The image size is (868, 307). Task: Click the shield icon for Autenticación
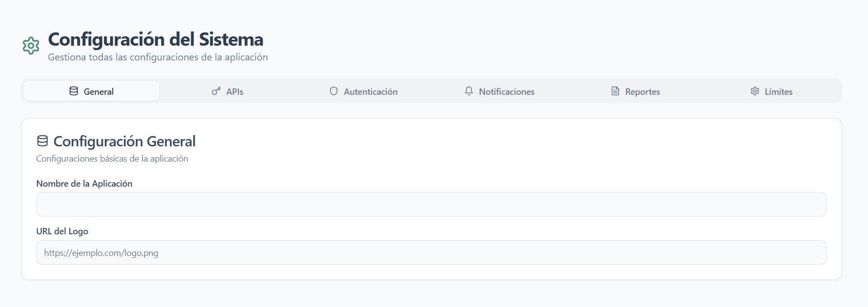(334, 91)
